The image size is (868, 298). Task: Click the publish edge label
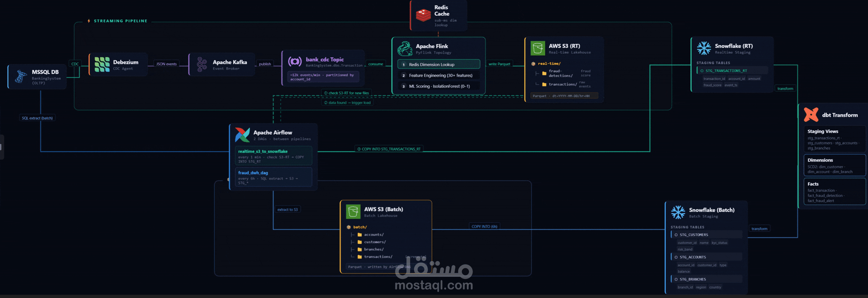point(265,64)
